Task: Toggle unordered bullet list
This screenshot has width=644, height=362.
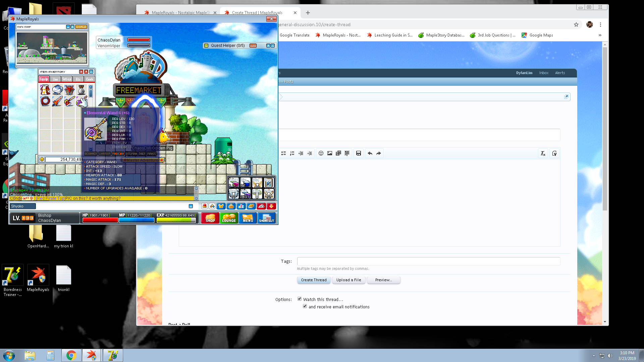Action: 283,153
